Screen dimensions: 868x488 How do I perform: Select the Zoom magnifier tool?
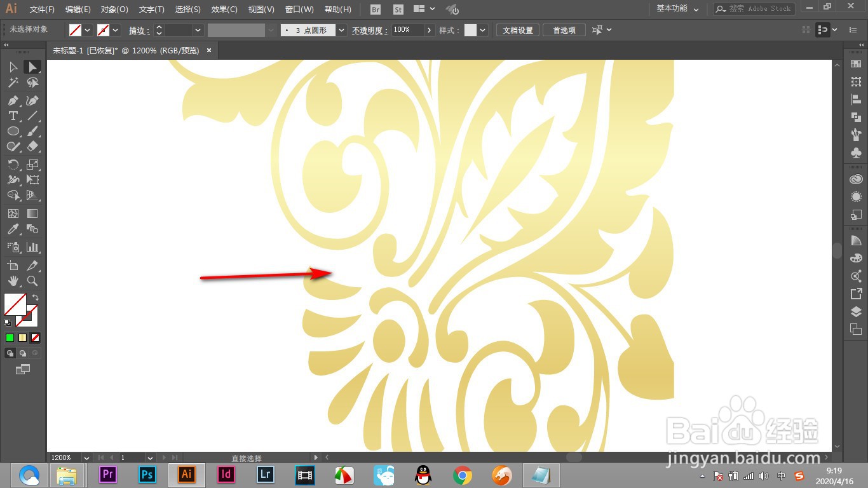click(x=32, y=280)
